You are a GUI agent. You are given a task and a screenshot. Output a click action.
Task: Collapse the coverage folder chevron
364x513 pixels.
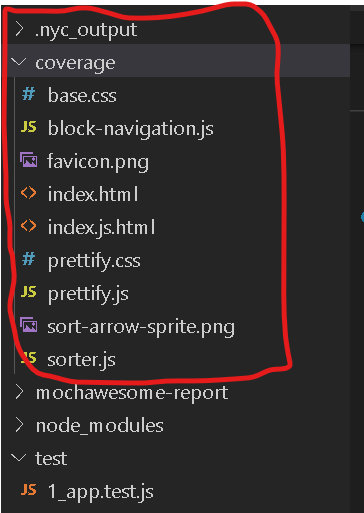tap(19, 62)
